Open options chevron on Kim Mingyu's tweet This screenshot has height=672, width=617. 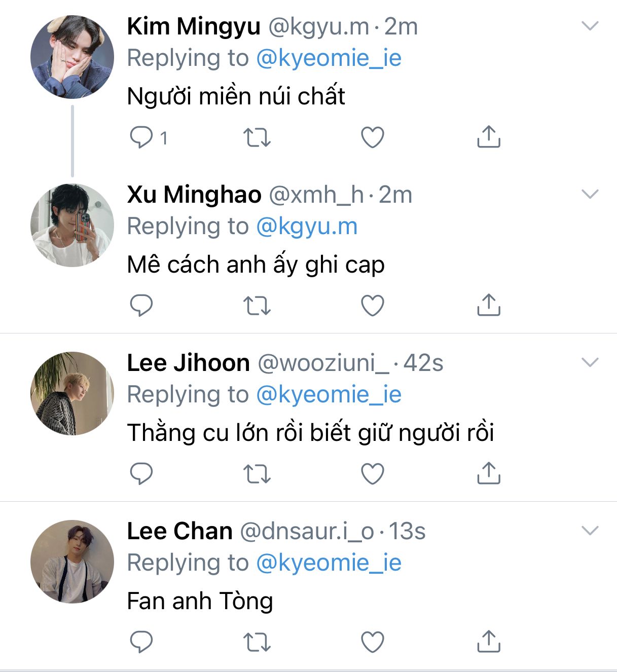click(590, 26)
